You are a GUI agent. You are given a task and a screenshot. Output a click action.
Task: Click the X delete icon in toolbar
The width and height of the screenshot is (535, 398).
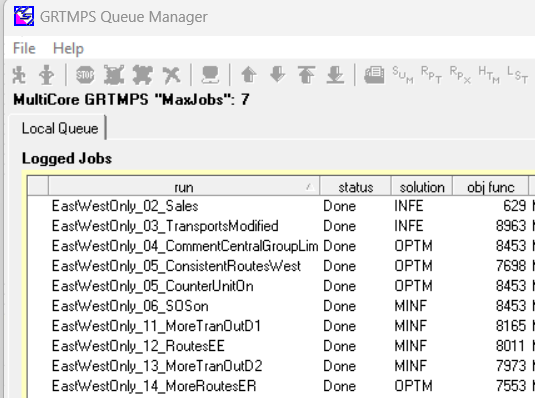click(x=171, y=75)
